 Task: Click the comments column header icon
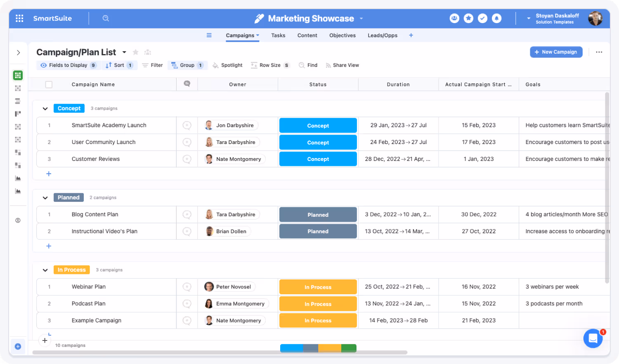click(x=187, y=84)
